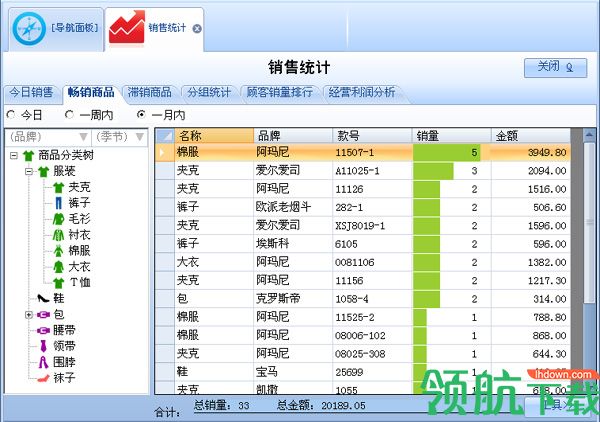Switch to the 滞销商品 tab
This screenshot has height=422, width=600.
(150, 92)
